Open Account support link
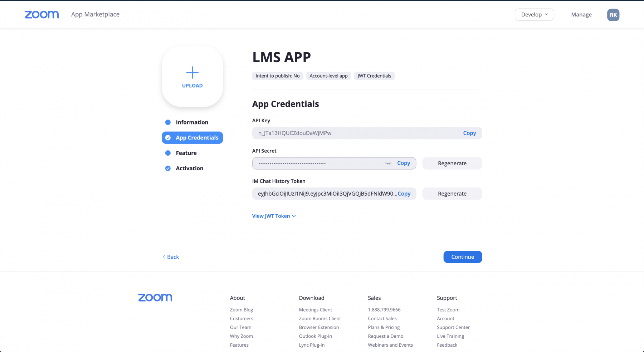The image size is (644, 352). click(446, 319)
